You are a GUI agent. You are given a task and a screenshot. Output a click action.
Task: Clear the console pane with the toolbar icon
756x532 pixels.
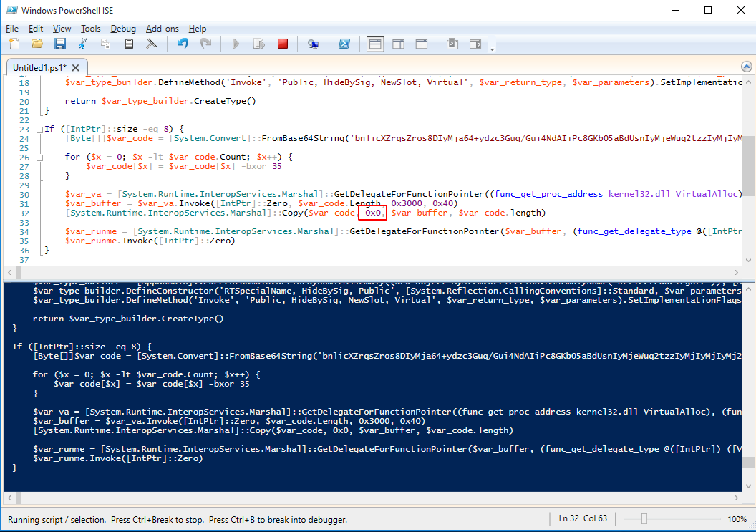(x=152, y=44)
